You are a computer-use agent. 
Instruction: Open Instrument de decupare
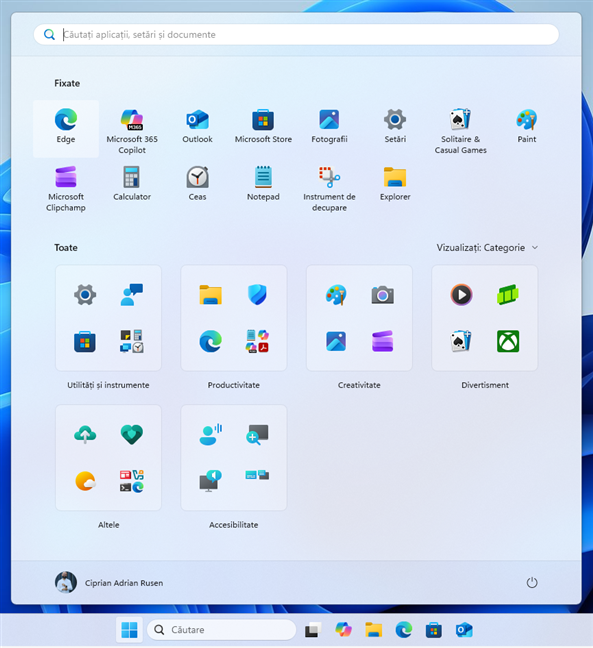tap(329, 189)
